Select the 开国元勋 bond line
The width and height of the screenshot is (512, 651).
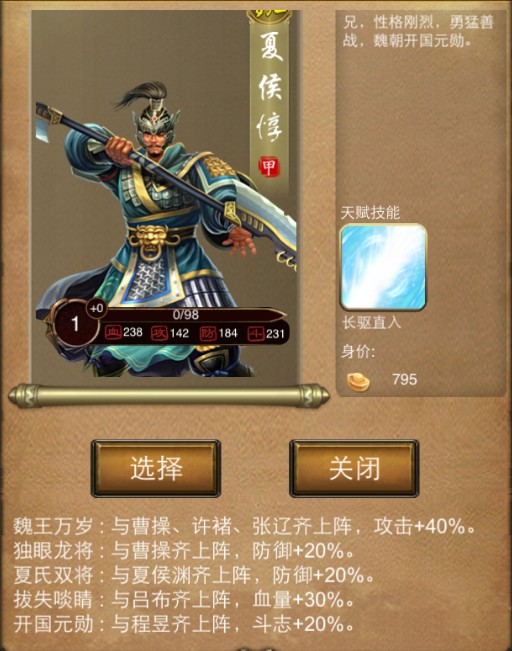coord(184,624)
